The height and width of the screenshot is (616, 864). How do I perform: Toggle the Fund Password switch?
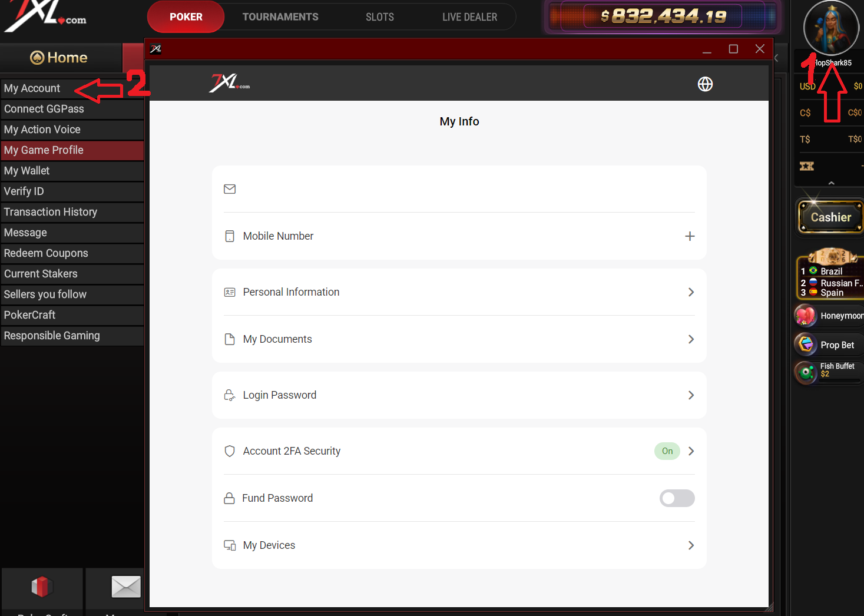click(x=677, y=498)
